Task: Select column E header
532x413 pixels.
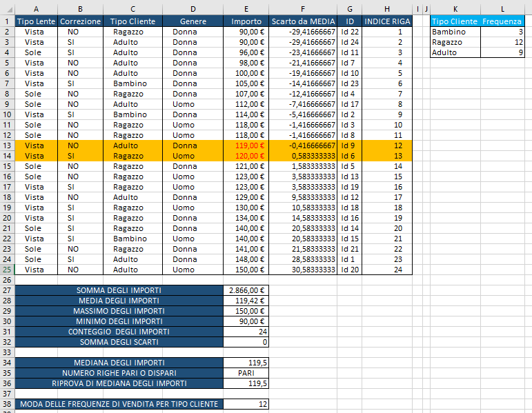Action: 246,8
